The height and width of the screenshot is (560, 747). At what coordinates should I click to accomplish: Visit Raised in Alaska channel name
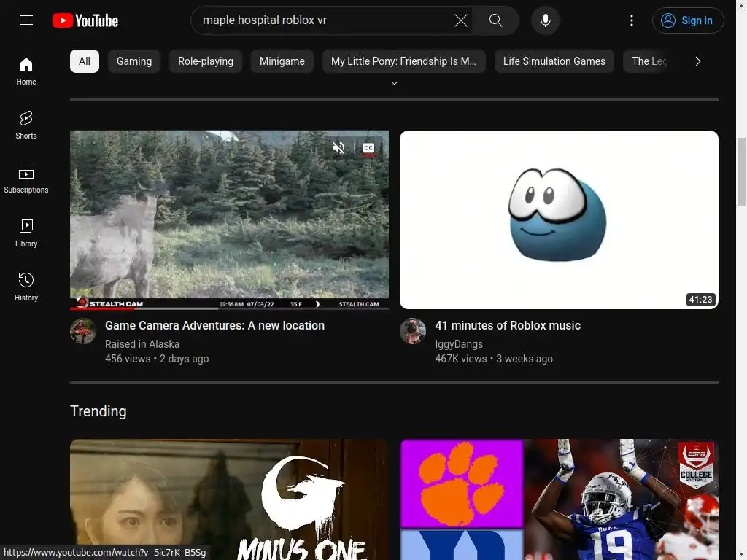tap(142, 344)
